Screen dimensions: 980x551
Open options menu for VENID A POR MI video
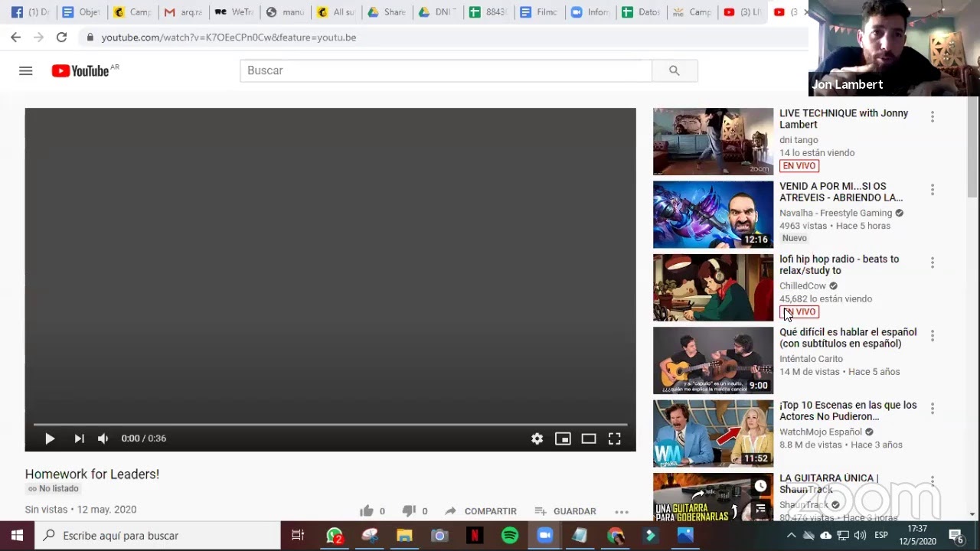pos(933,190)
